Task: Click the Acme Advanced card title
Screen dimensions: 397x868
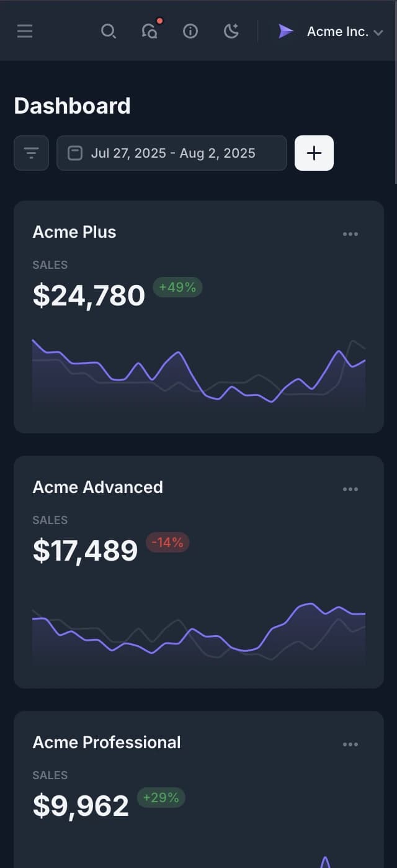Action: [x=97, y=487]
